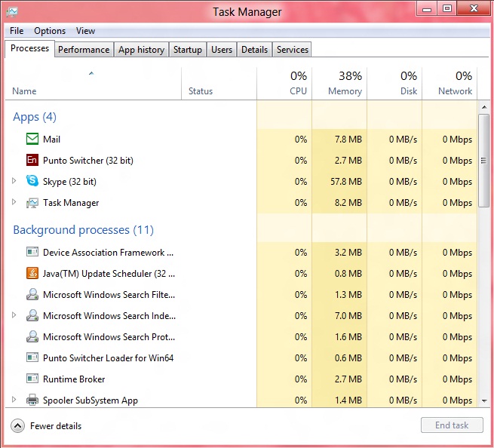Select the Java(TM) Update Scheduler name

(109, 274)
